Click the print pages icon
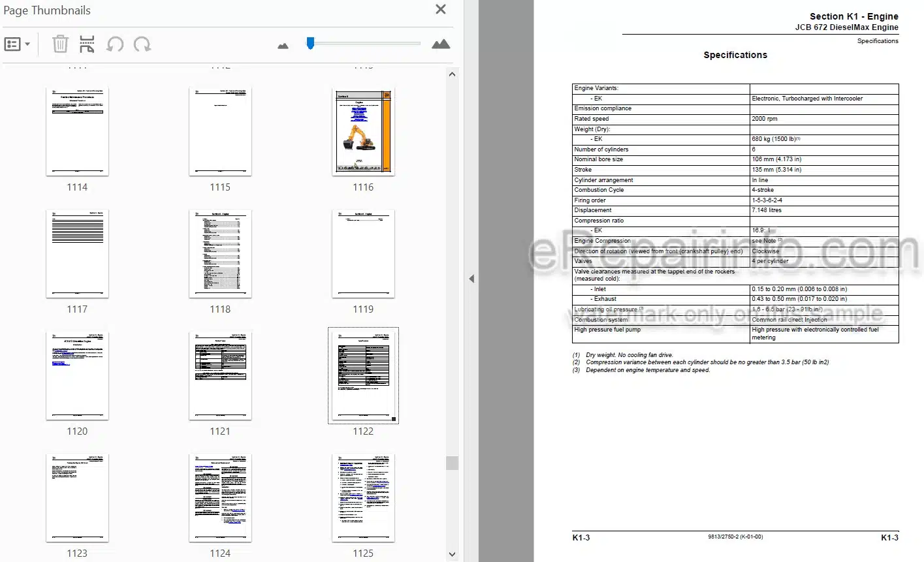The image size is (924, 562). click(x=87, y=44)
